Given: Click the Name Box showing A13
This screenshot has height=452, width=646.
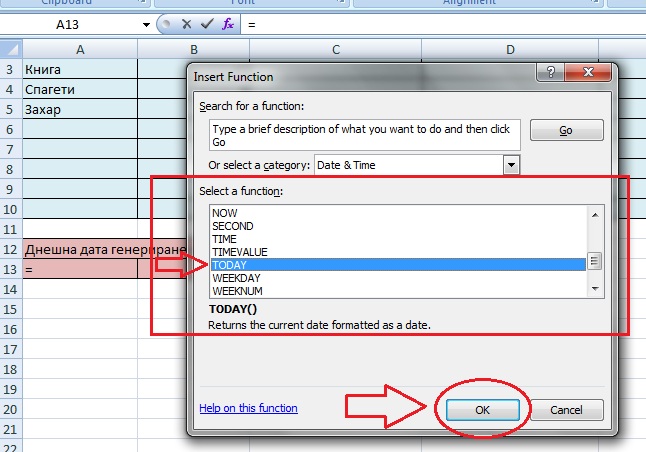Looking at the screenshot, I should (x=70, y=25).
